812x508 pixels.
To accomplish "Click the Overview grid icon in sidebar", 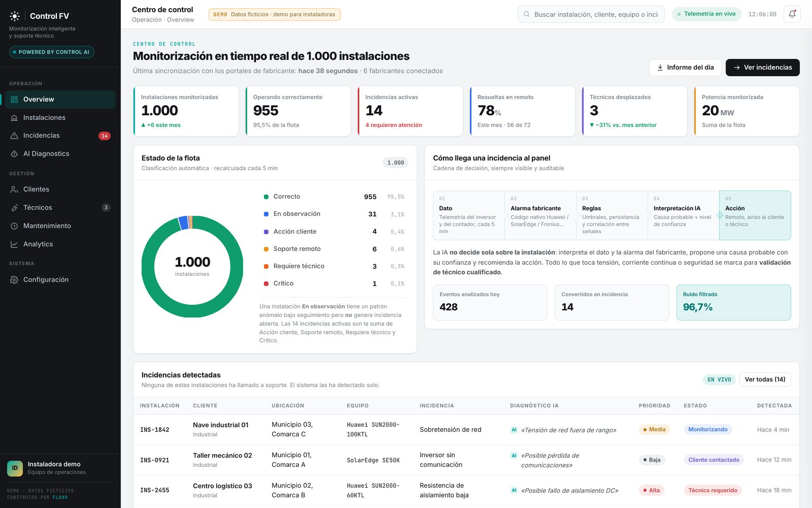I will point(14,100).
